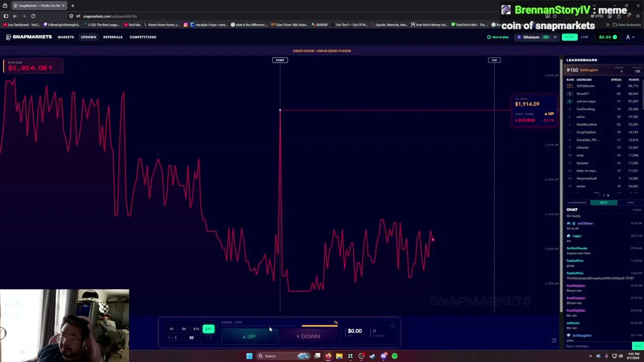
Task: Open Task View from taskbar
Action: [x=317, y=356]
